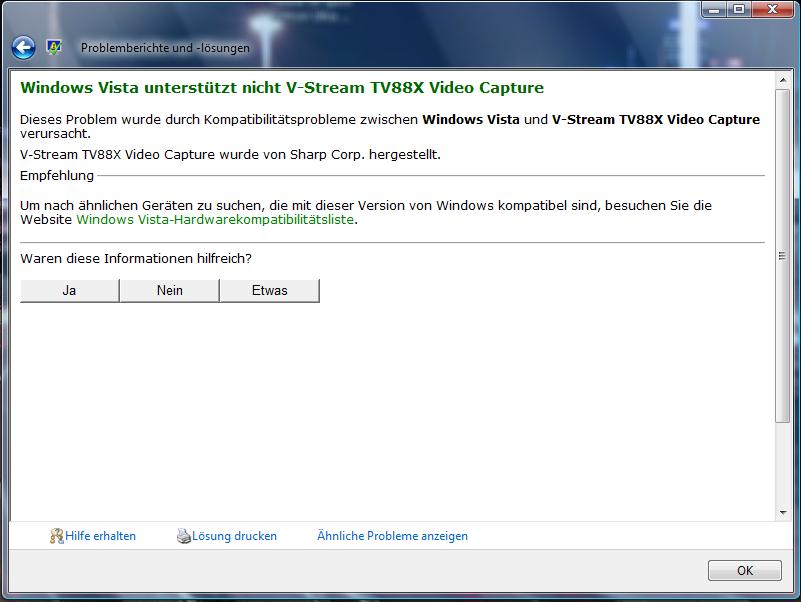The width and height of the screenshot is (801, 602).
Task: Click the green heading about V-Stream TV88X
Action: coord(282,88)
